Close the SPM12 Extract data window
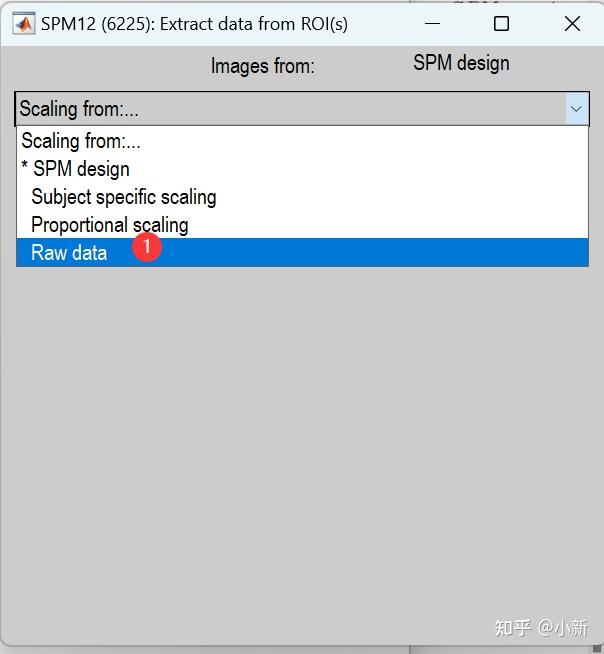The width and height of the screenshot is (604, 654). click(x=572, y=23)
